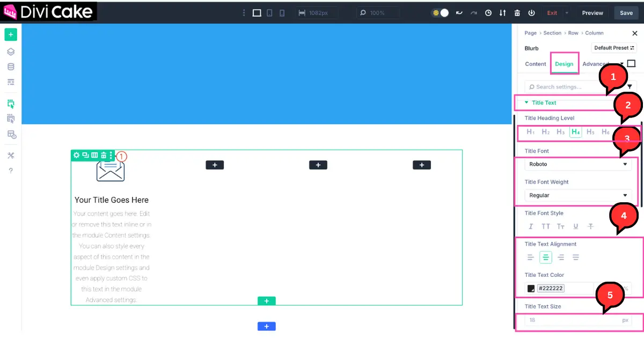Click the portability up-down arrows icon
Image resolution: width=644 pixels, height=338 pixels.
pos(503,13)
